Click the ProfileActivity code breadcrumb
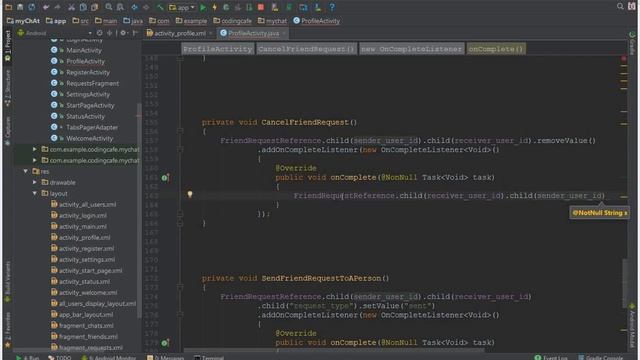640x360 pixels. tap(218, 49)
